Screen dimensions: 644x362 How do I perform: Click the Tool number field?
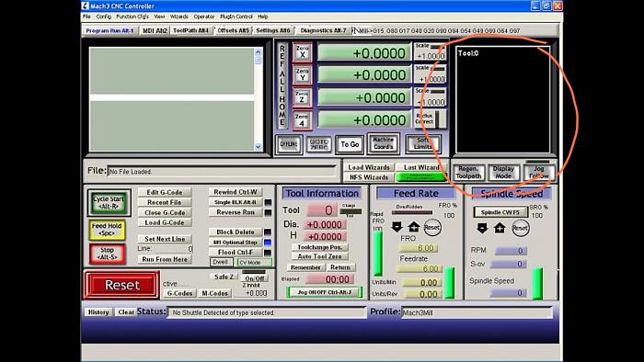pyautogui.click(x=322, y=210)
